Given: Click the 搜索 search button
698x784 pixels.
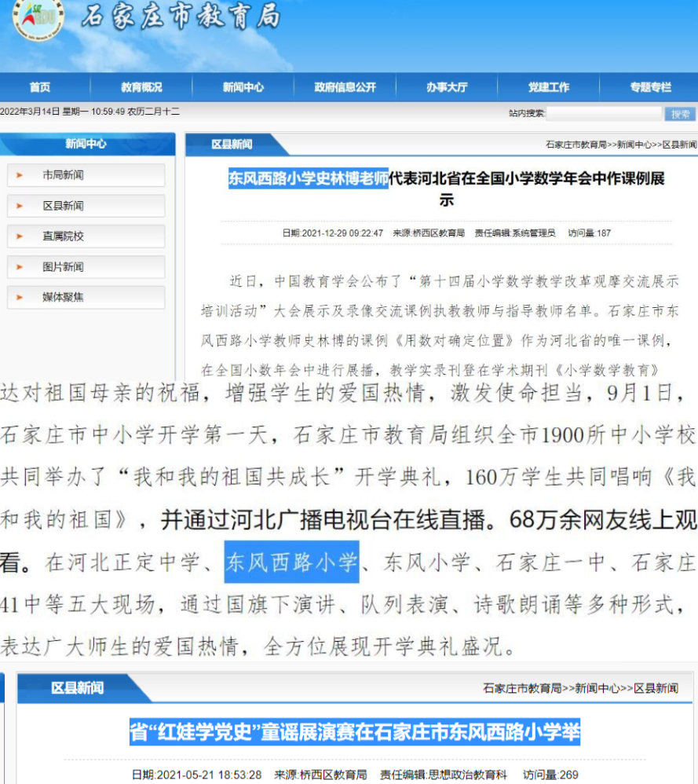Looking at the screenshot, I should click(x=680, y=114).
